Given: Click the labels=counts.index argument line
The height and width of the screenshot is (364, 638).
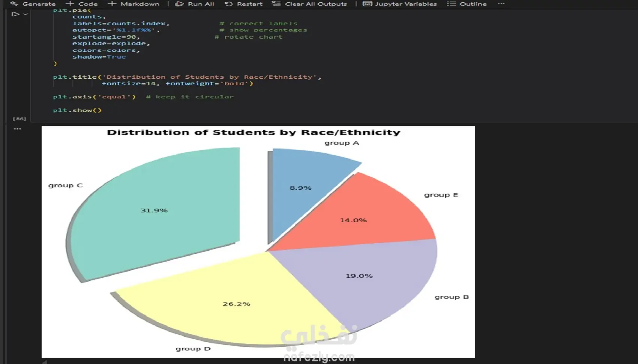Looking at the screenshot, I should [x=121, y=23].
